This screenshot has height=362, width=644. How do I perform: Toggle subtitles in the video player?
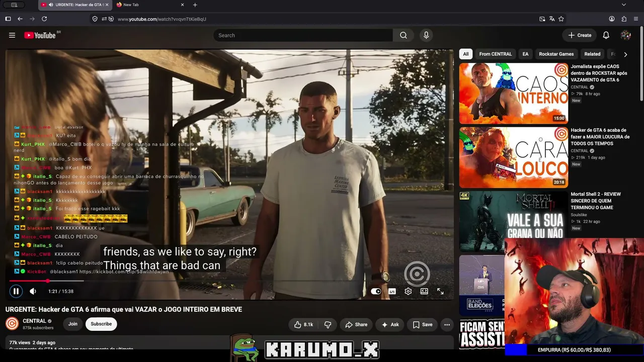pos(392,291)
